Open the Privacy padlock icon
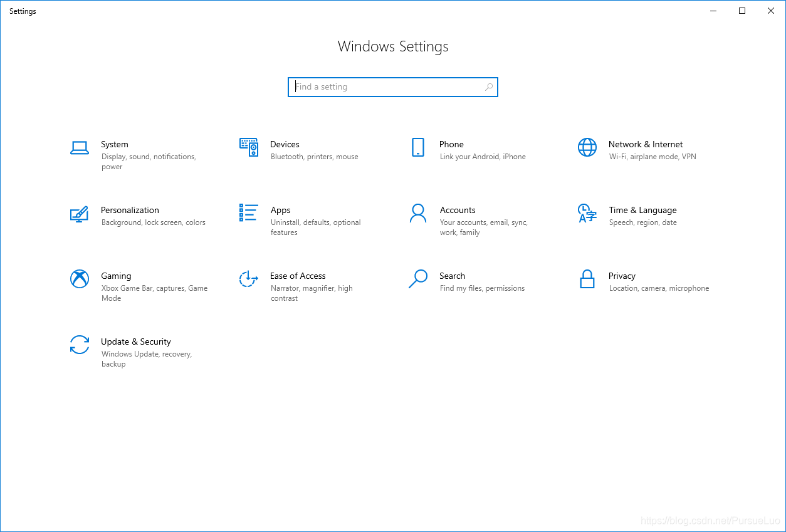Screen dimensions: 786x532 click(x=587, y=279)
